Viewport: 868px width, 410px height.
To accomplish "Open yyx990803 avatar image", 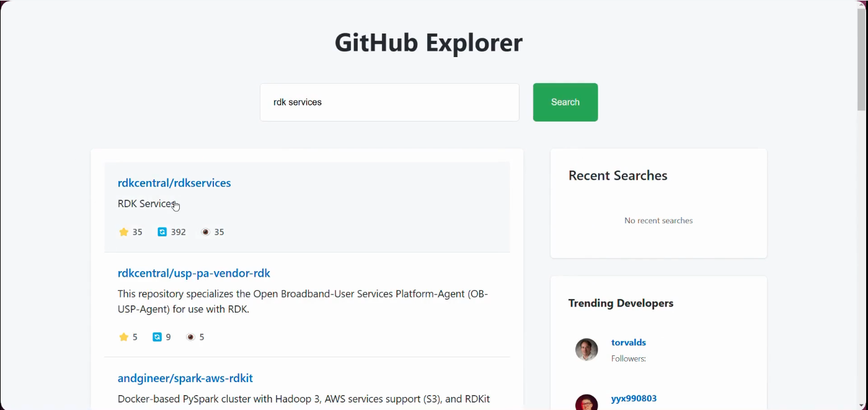I will click(x=587, y=402).
